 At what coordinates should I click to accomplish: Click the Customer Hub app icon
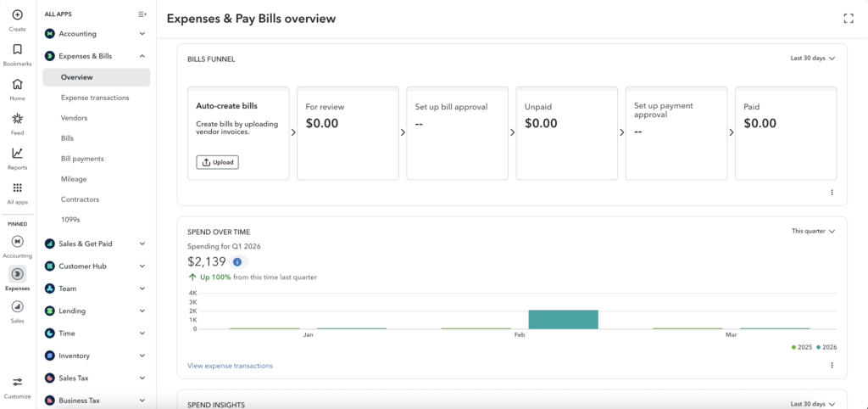(x=50, y=266)
